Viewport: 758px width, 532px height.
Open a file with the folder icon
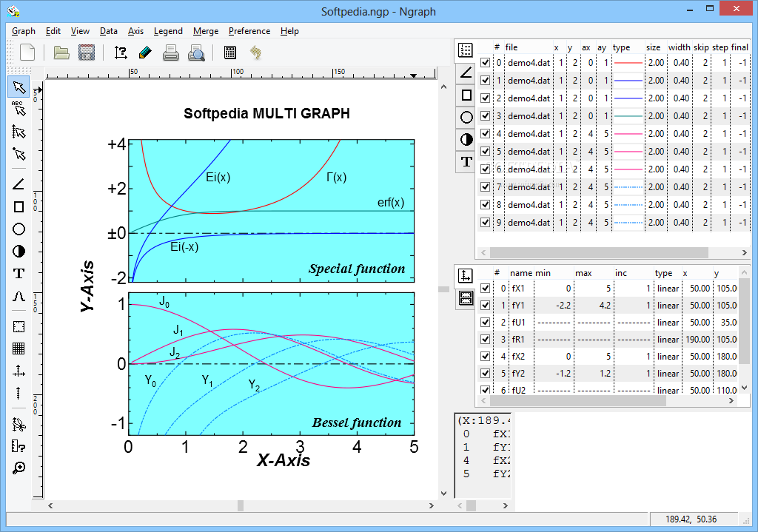(61, 53)
